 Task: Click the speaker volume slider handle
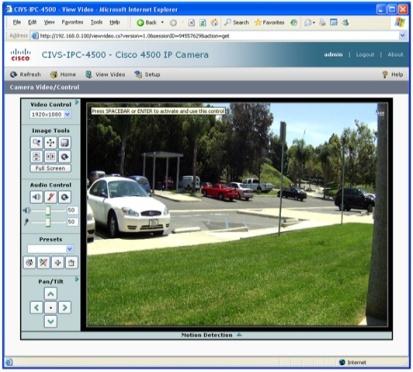[x=48, y=210]
